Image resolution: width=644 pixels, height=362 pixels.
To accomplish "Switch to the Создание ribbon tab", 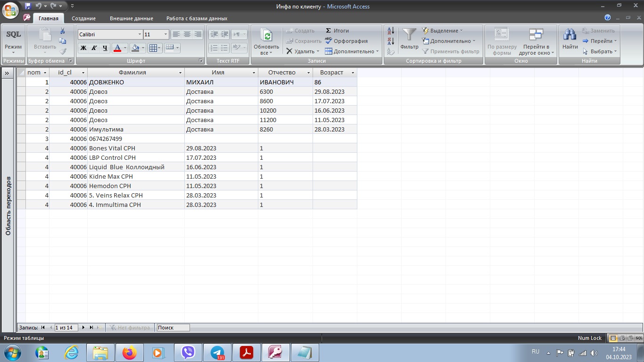I will pos(83,18).
